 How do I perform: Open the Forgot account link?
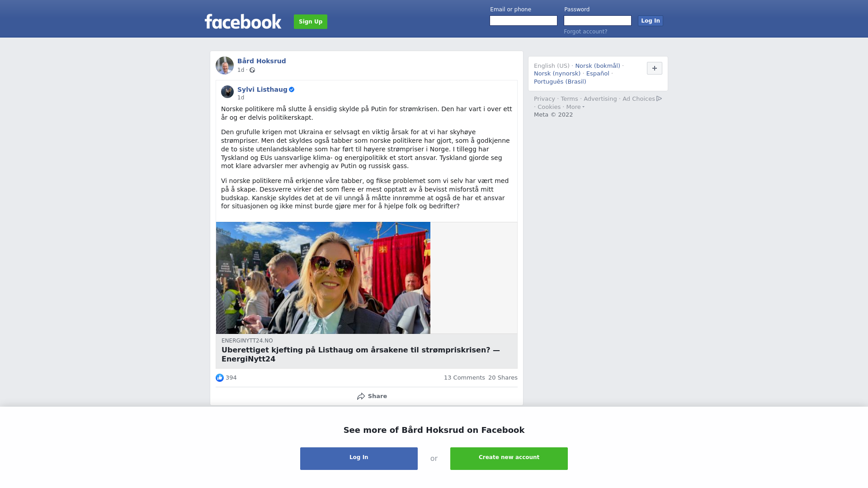click(585, 32)
